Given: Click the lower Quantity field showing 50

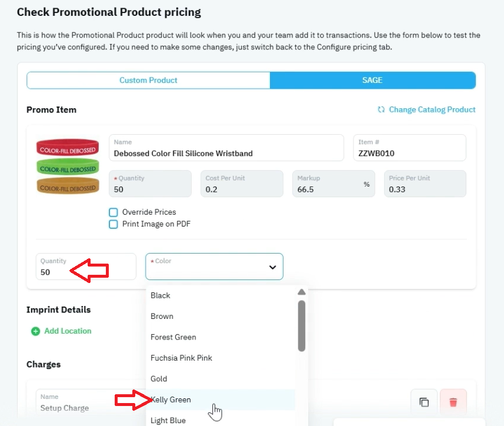Looking at the screenshot, I should 86,267.
